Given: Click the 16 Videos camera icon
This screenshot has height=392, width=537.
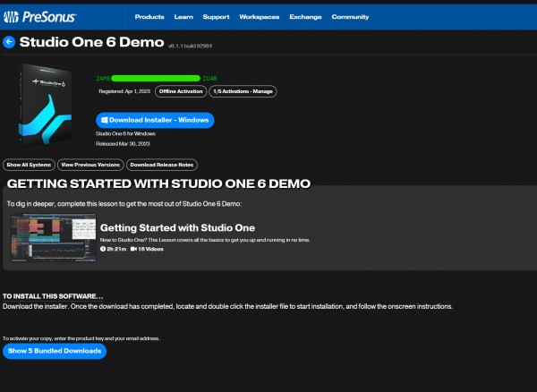Looking at the screenshot, I should pos(133,248).
